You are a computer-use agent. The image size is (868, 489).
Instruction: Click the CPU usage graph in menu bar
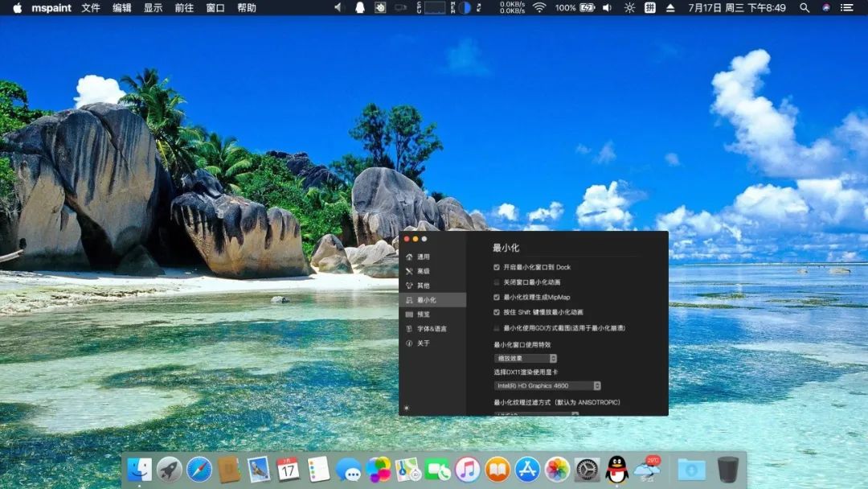click(x=435, y=8)
